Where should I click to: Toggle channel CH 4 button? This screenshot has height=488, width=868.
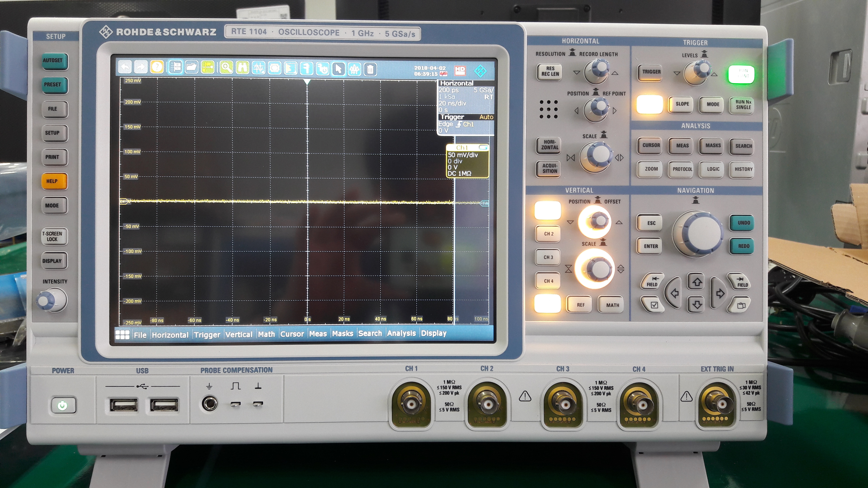(x=548, y=281)
